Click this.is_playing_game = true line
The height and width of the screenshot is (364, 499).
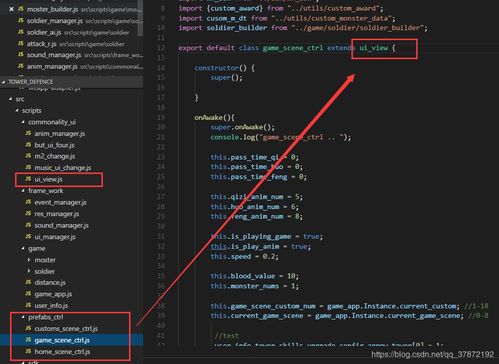267,237
